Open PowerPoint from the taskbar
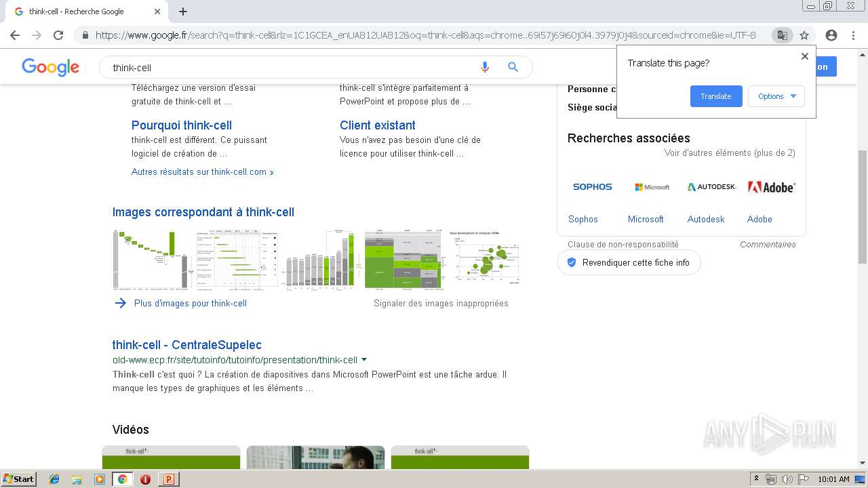 pos(168,479)
